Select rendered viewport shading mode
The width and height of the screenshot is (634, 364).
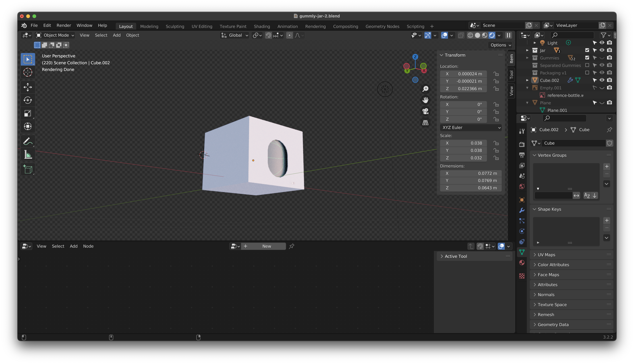click(x=492, y=35)
